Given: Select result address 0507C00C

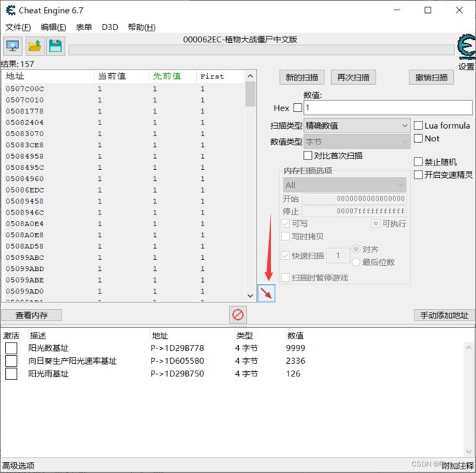Looking at the screenshot, I should click(x=25, y=89).
